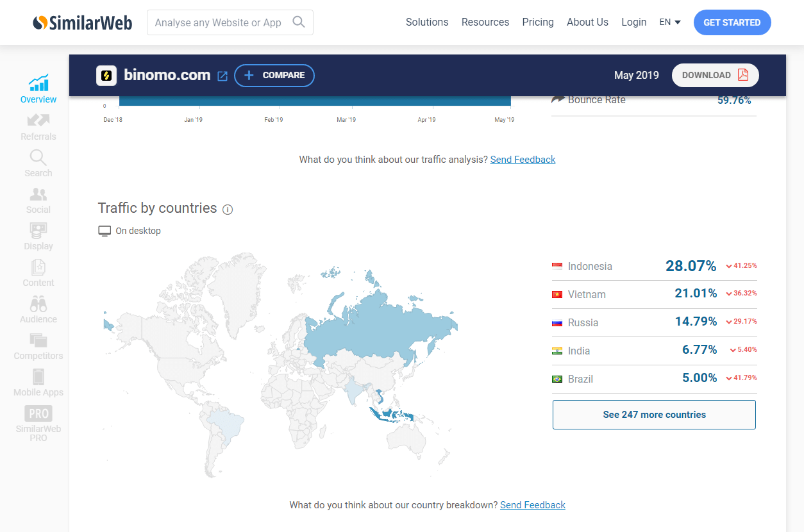This screenshot has height=532, width=804.
Task: Open the Referrals arrows icon in sidebar
Action: coord(38,120)
